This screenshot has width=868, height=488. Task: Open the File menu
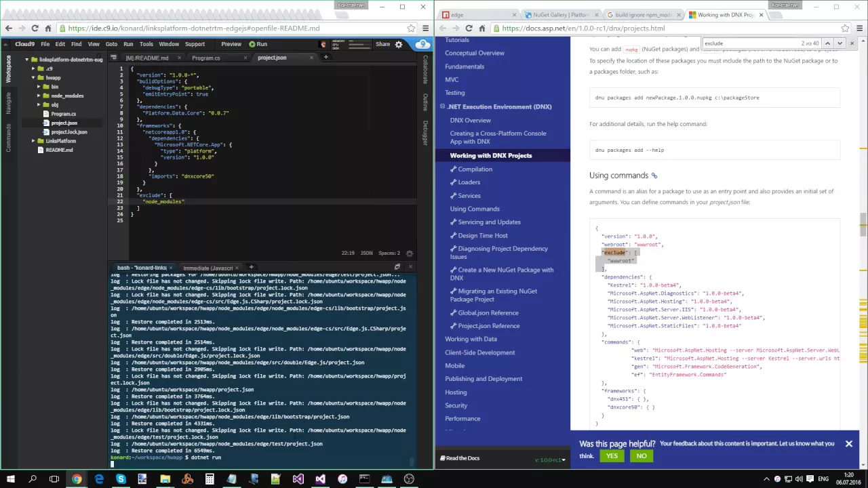coord(45,44)
